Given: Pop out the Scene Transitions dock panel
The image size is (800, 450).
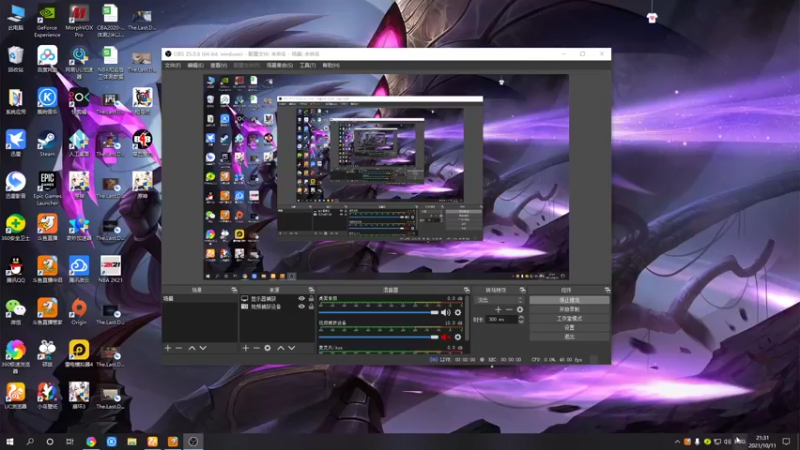Looking at the screenshot, I should 522,290.
